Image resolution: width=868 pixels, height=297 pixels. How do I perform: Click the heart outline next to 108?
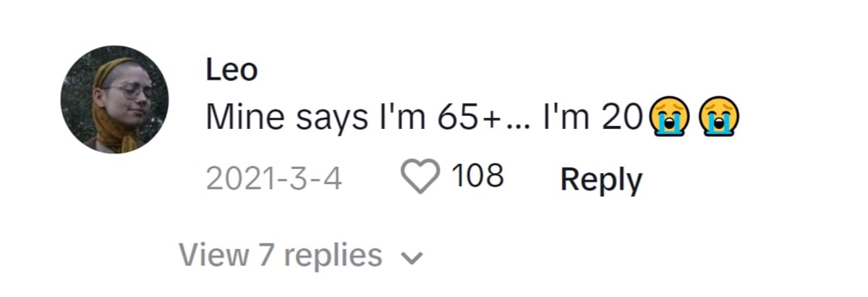(x=421, y=178)
